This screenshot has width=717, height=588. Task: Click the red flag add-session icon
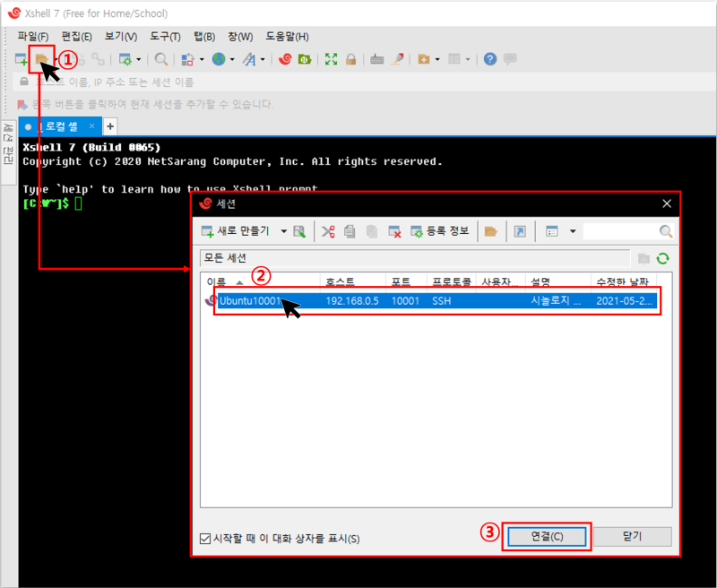coord(22,105)
